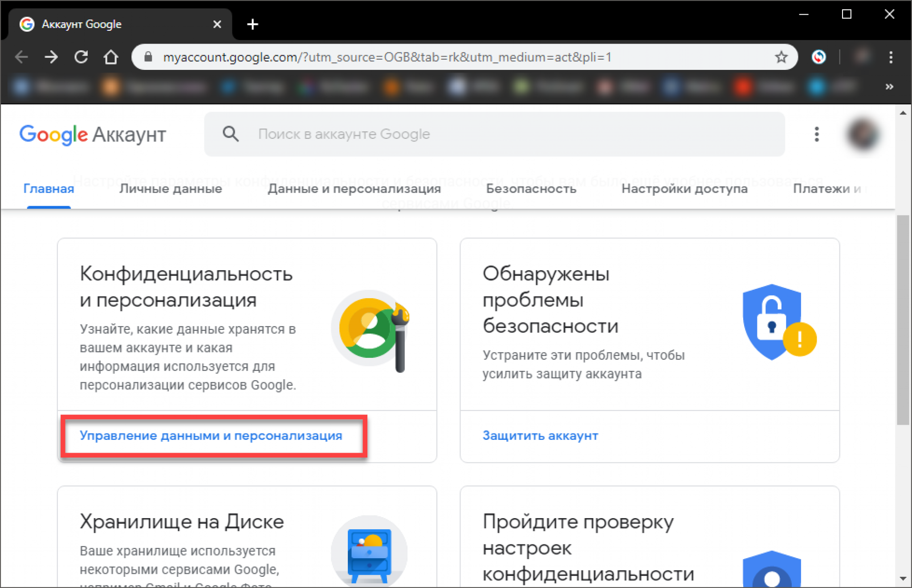Open Google account vertical dots menu
This screenshot has width=912, height=588.
click(x=817, y=134)
